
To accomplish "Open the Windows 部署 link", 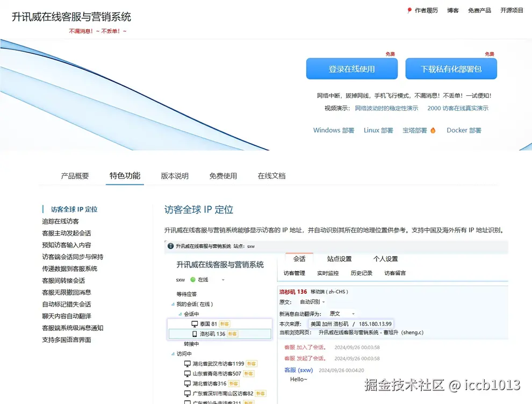I will pyautogui.click(x=334, y=131).
